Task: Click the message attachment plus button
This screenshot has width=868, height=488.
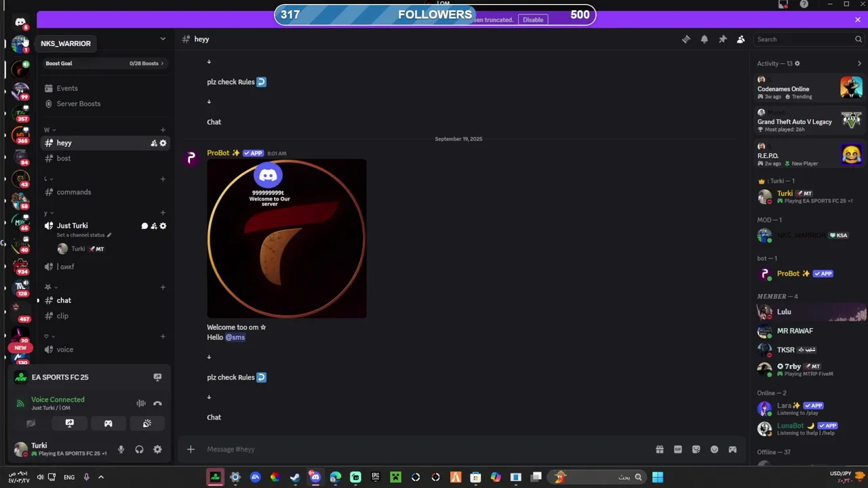Action: point(191,449)
